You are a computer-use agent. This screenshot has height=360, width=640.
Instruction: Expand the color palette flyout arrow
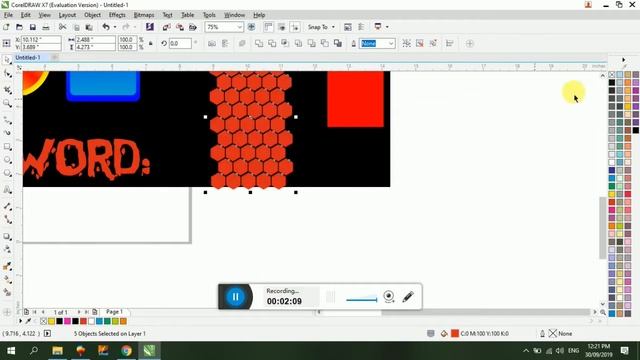pos(623,60)
